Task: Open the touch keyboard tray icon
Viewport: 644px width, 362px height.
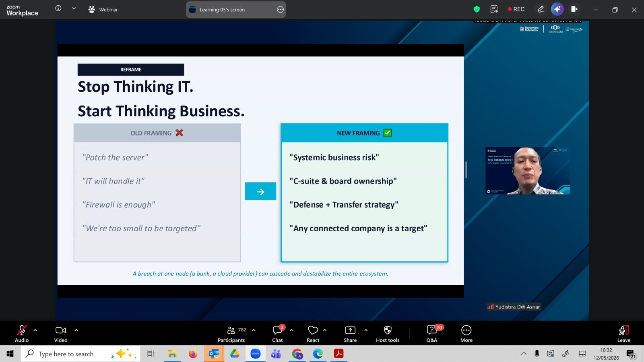Action: pos(582,354)
